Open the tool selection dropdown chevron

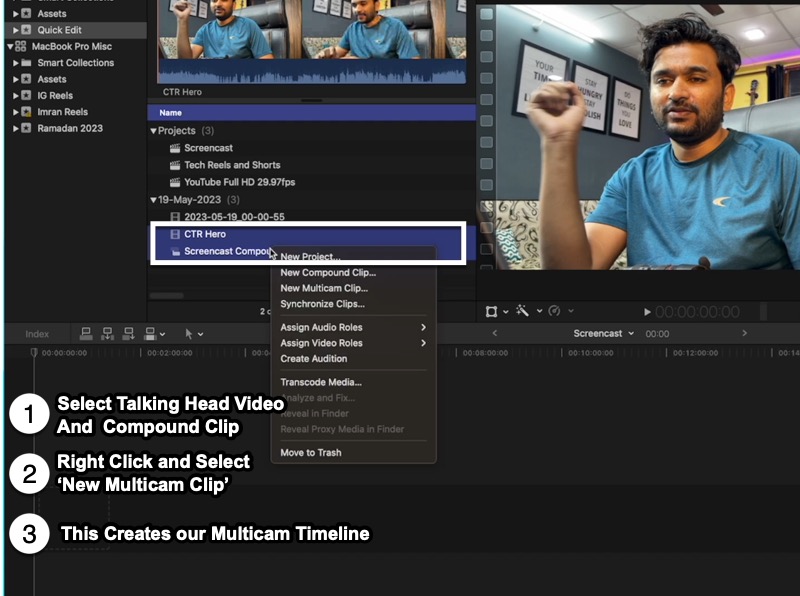[x=201, y=334]
